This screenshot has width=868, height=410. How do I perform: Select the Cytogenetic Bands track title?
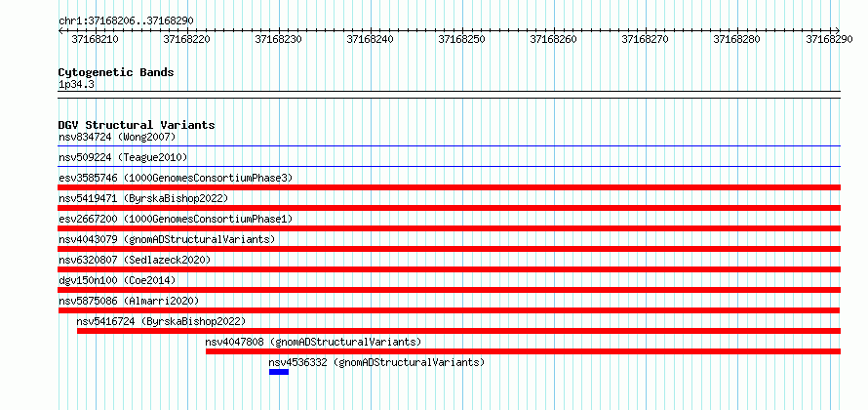[x=116, y=72]
